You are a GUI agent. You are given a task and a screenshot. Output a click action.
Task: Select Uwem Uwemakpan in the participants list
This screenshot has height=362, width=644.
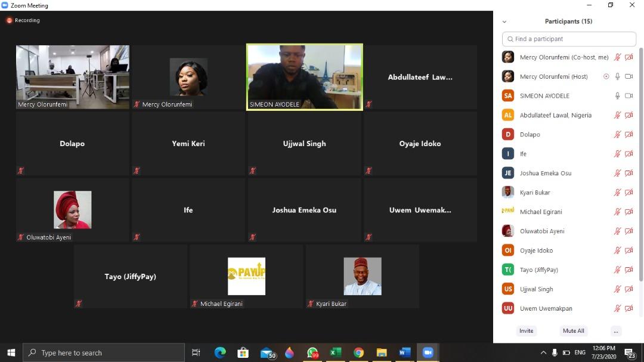[569, 308]
